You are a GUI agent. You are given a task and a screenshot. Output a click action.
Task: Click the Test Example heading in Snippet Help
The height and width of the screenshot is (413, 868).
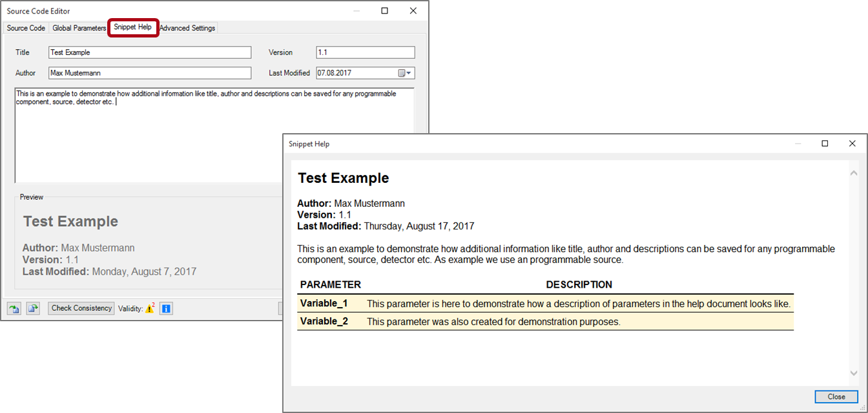[x=343, y=178]
